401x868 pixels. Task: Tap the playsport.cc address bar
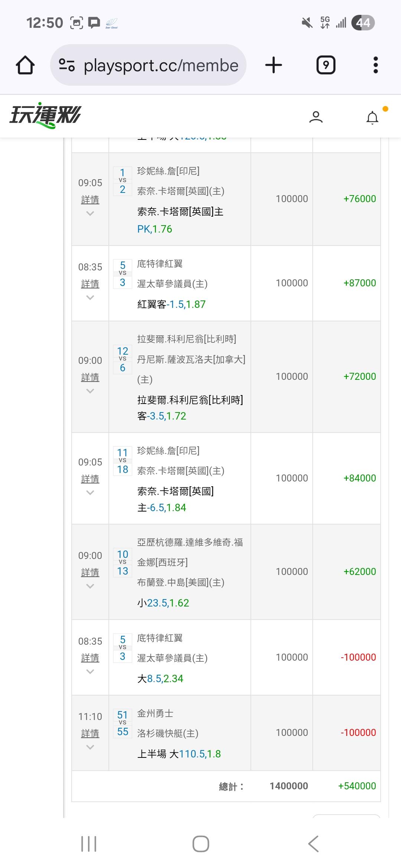[160, 66]
